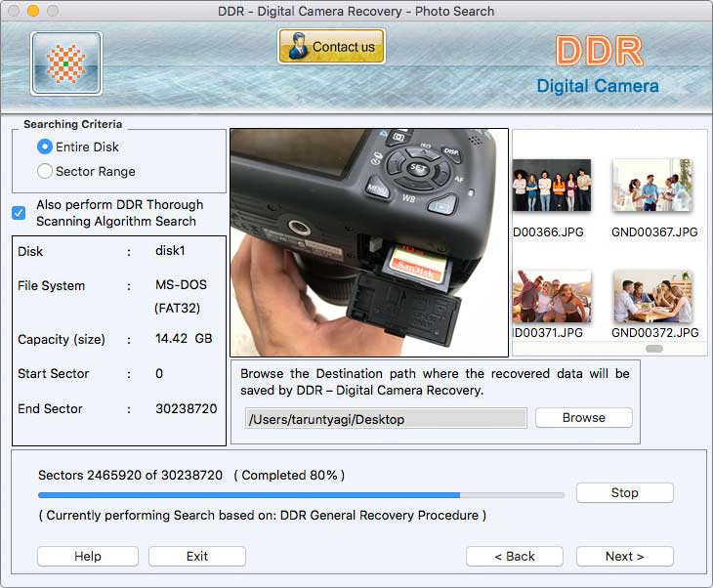Click the orange checkered DDR logo icon
This screenshot has height=588, width=713.
coord(66,63)
